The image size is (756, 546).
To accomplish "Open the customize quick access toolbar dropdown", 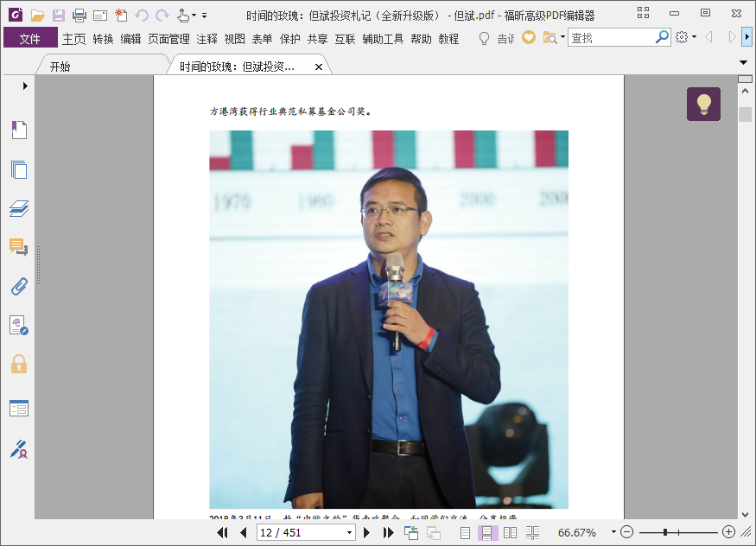I will click(205, 16).
